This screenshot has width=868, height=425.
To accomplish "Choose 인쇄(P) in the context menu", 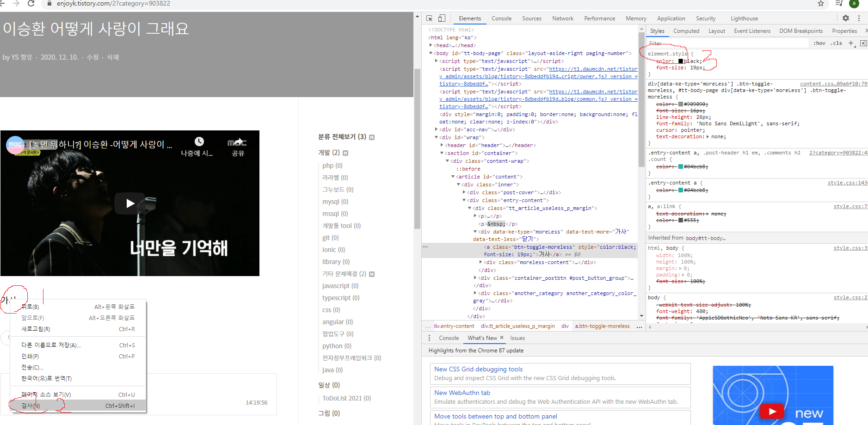I will tap(78, 356).
